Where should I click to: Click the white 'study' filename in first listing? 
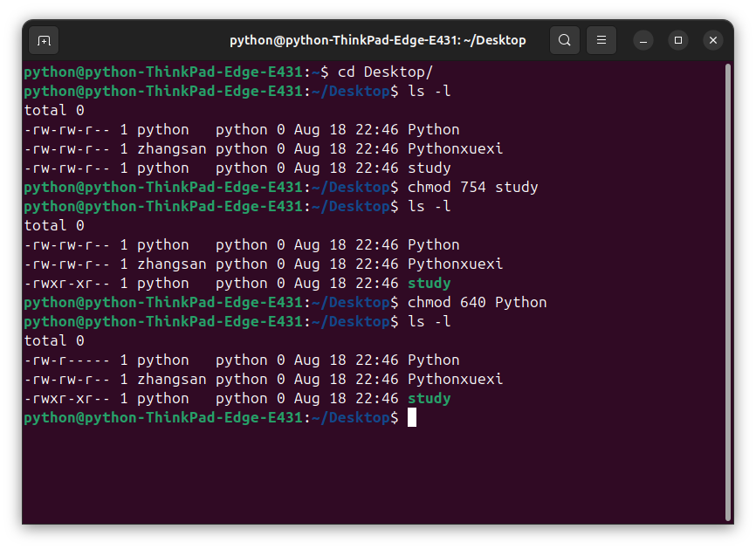[x=430, y=168]
